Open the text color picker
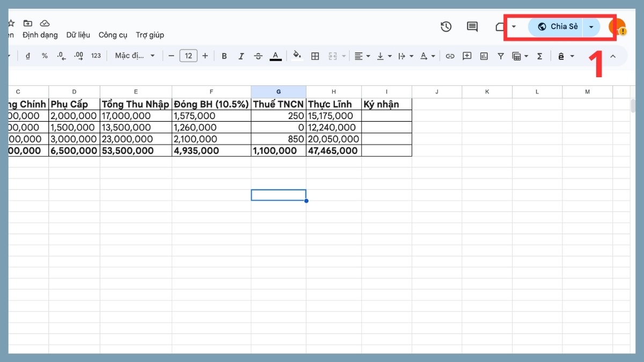 click(x=275, y=55)
